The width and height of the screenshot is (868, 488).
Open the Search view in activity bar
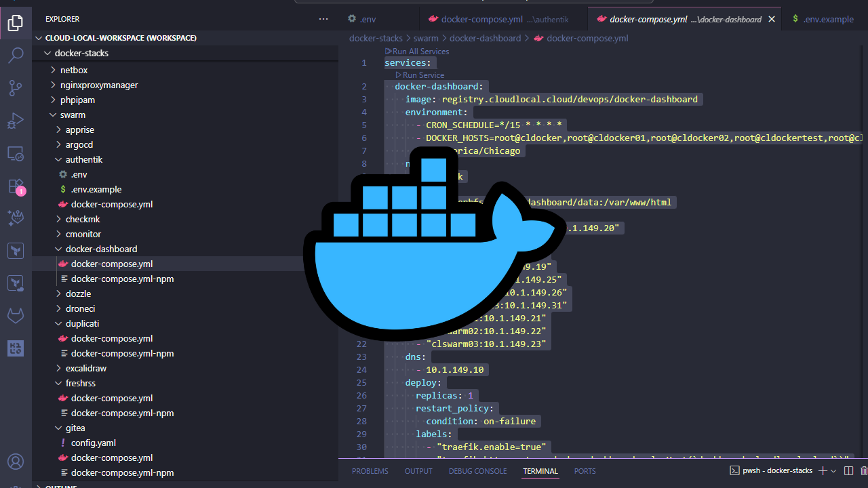pyautogui.click(x=16, y=56)
